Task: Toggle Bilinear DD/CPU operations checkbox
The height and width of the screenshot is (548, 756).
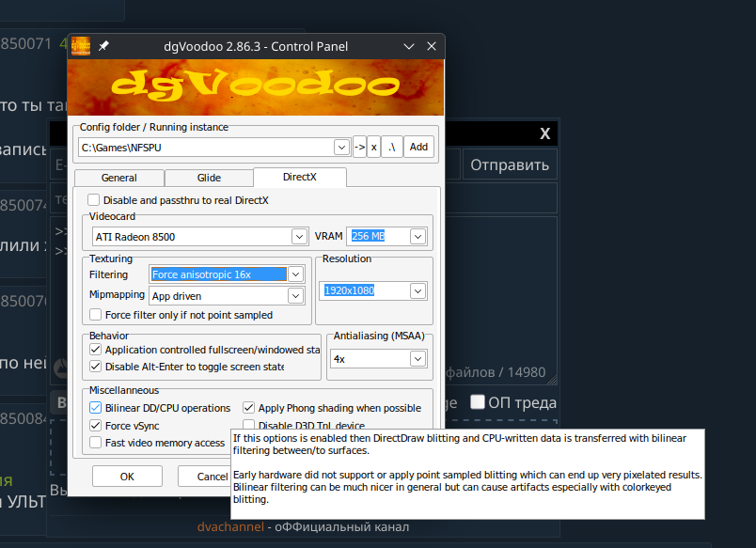Action: tap(96, 408)
